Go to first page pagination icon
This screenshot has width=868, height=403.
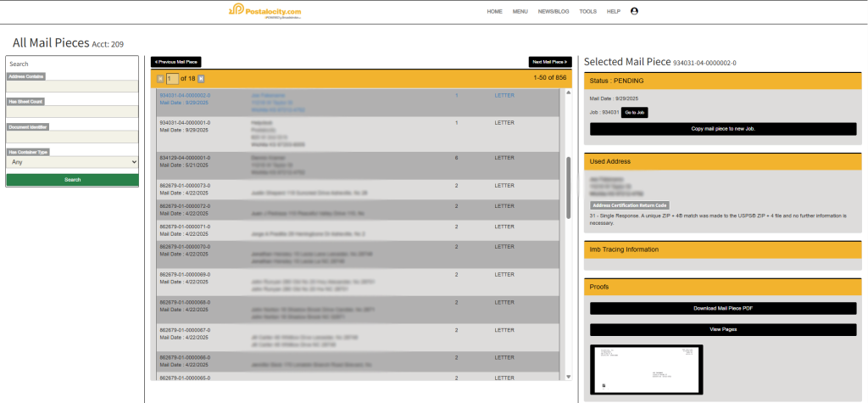coord(160,78)
